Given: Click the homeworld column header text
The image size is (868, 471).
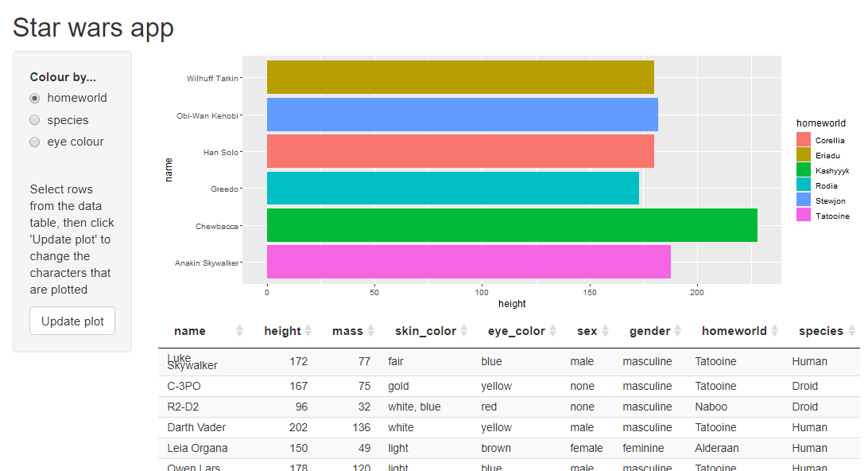Looking at the screenshot, I should (734, 331).
